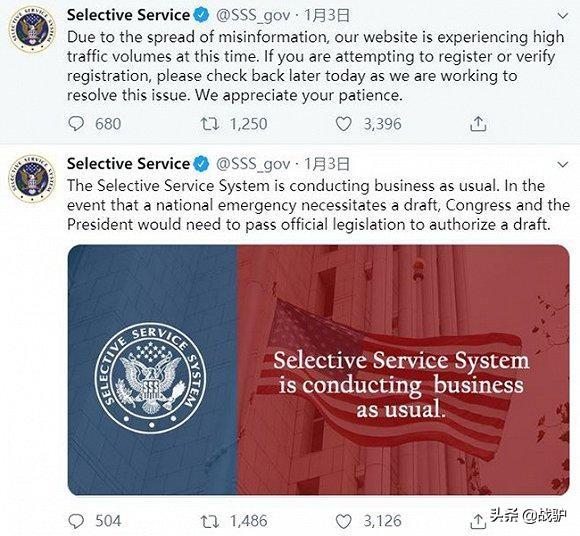Open the second tweet's Selective Service avatar
The width and height of the screenshot is (580, 536).
(x=33, y=178)
